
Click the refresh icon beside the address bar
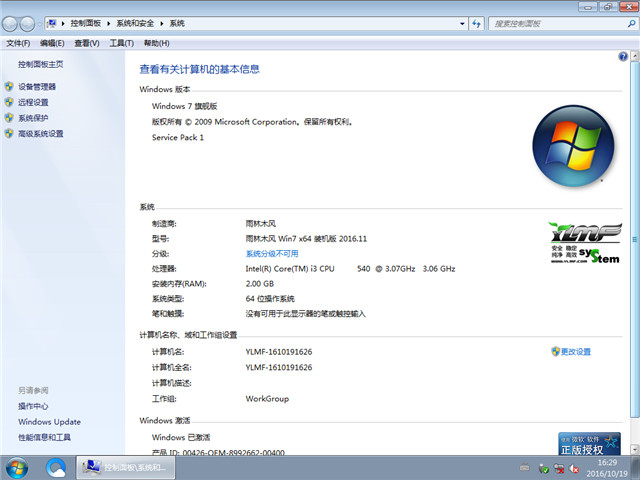[476, 24]
